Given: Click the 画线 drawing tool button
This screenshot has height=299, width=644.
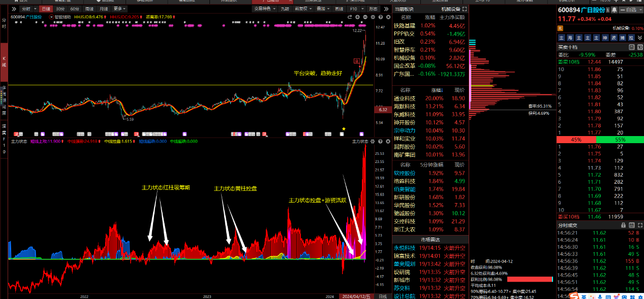Looking at the screenshot, I should (x=339, y=9).
